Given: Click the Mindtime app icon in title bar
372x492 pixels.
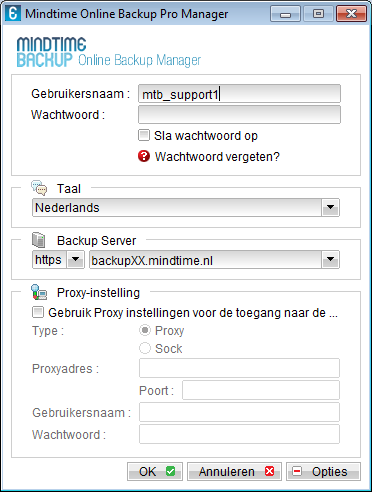Looking at the screenshot, I should pos(13,14).
